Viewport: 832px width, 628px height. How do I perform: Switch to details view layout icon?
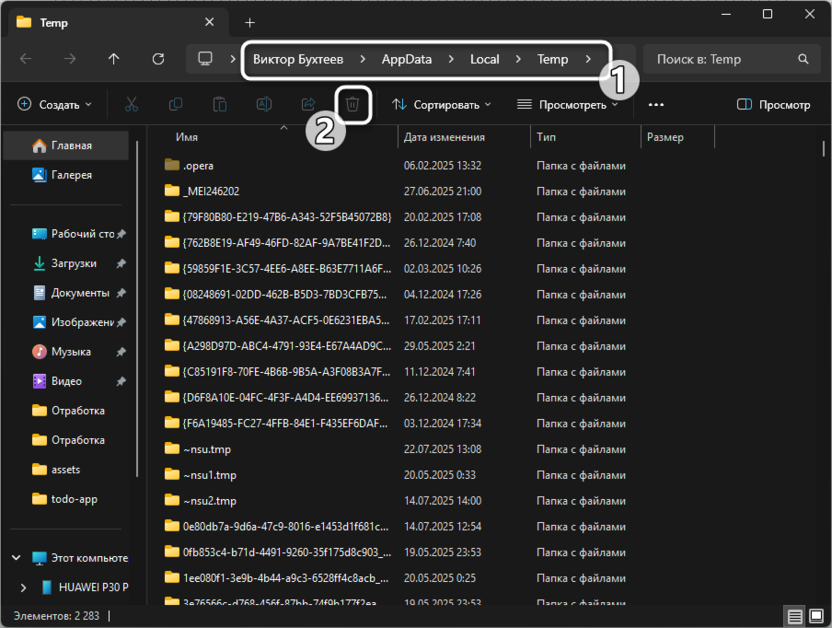click(x=794, y=616)
